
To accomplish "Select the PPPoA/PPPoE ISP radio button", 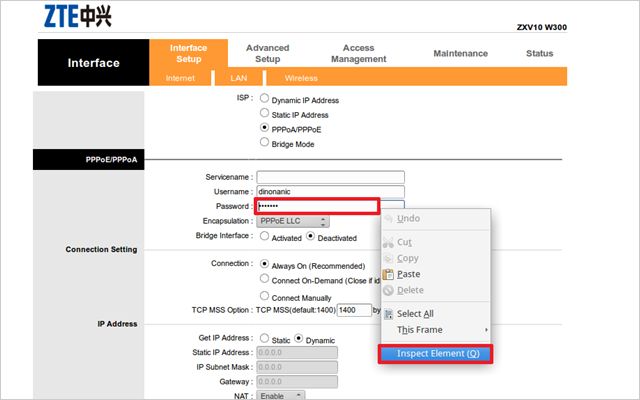I will coord(264,128).
